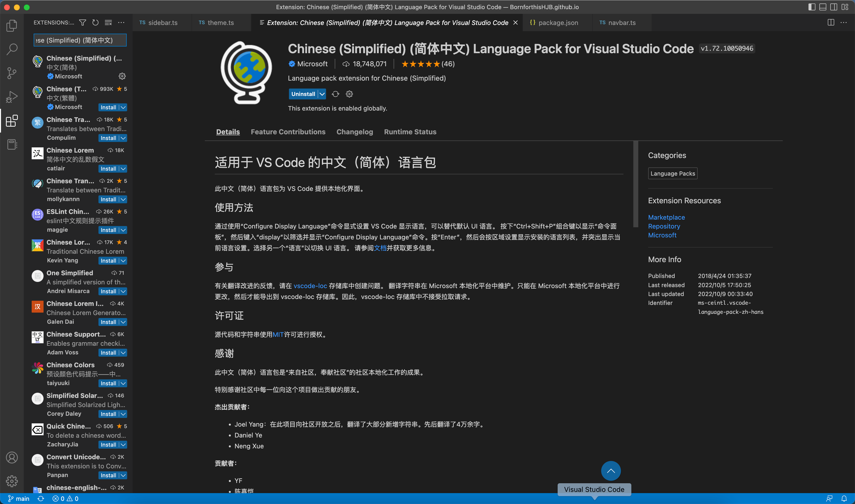Toggle the primary side bar layout icon

[x=812, y=7]
